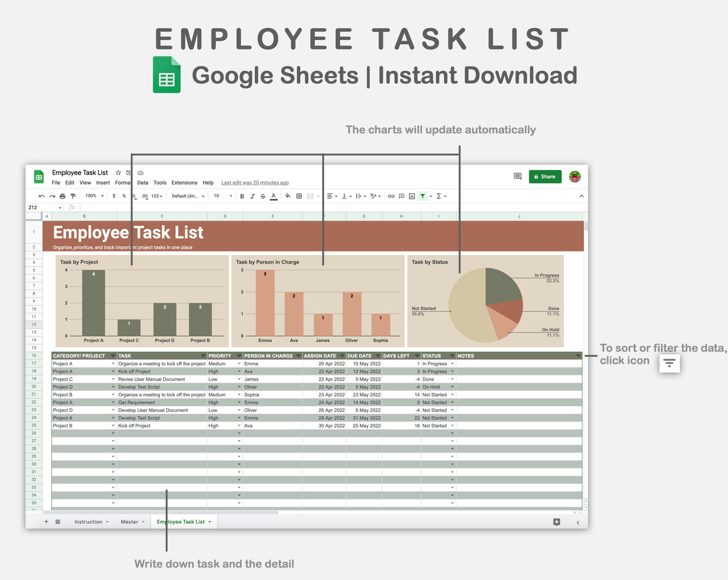Click the Undo icon in the toolbar

coord(41,195)
